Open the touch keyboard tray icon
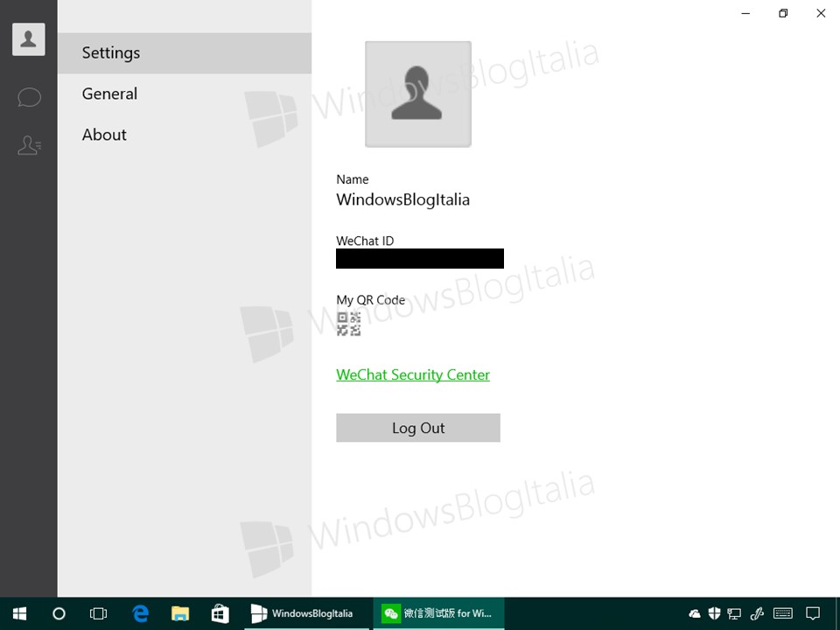The width and height of the screenshot is (840, 630). [783, 613]
